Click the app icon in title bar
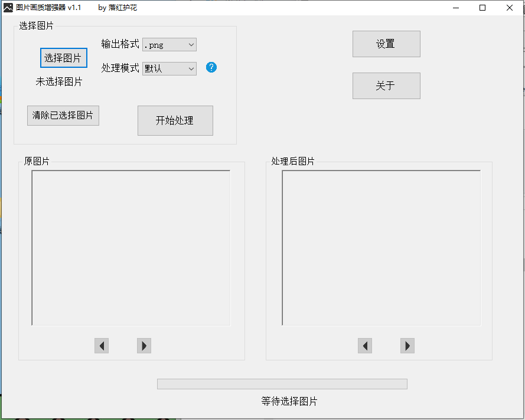 8,7
